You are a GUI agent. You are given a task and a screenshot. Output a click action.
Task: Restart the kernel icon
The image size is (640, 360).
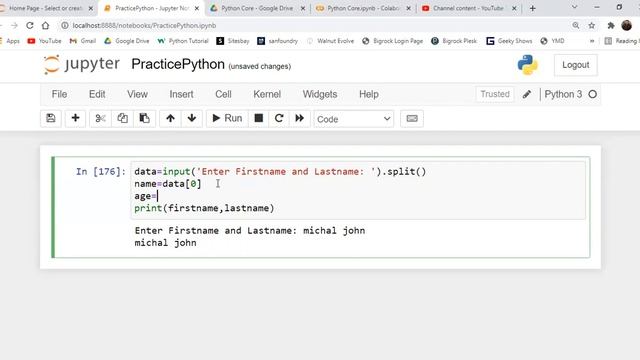[x=279, y=118]
